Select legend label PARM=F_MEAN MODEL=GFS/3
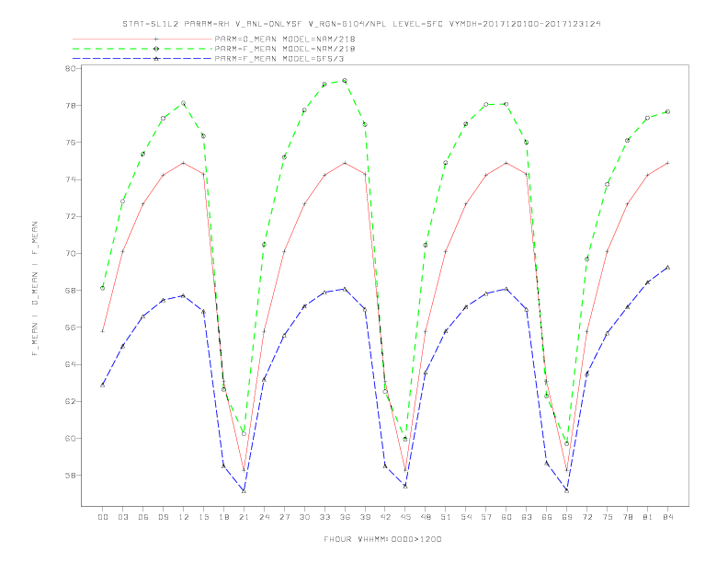The width and height of the screenshot is (728, 563). tap(279, 59)
